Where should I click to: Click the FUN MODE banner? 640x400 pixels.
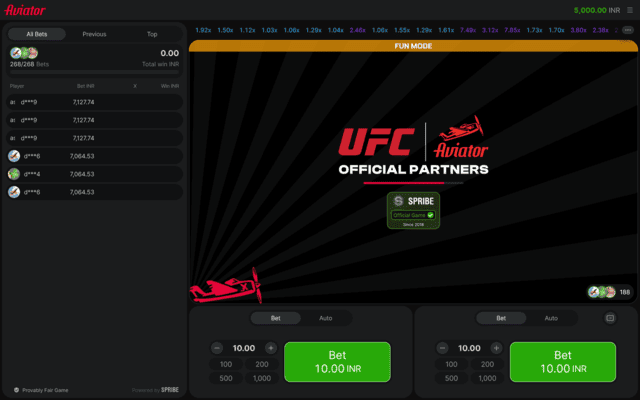[x=413, y=46]
